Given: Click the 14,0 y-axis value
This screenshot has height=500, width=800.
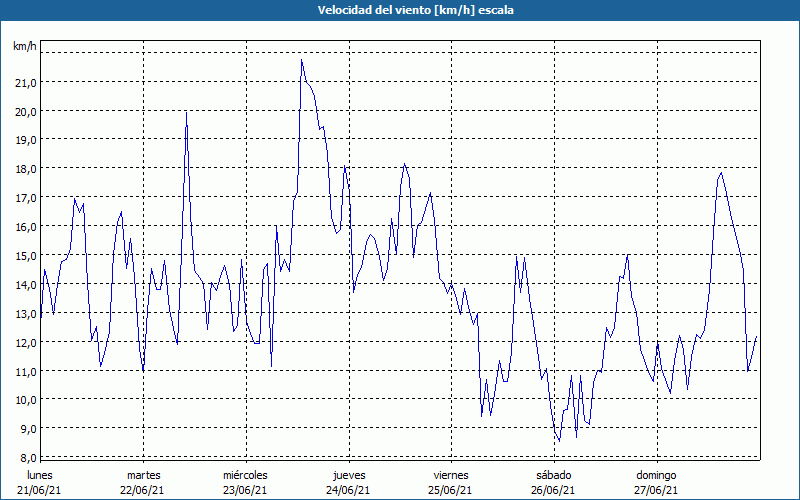Looking at the screenshot, I should 26,285.
